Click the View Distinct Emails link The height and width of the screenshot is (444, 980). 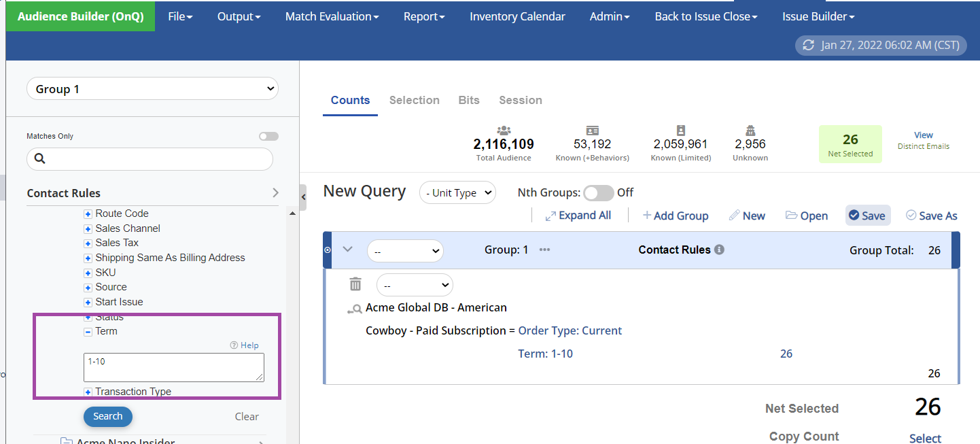coord(923,135)
